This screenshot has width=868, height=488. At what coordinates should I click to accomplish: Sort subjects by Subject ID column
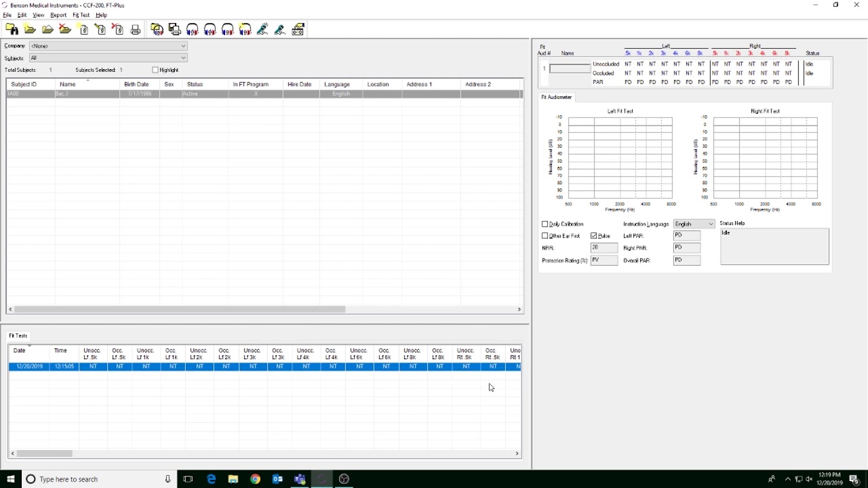[31, 84]
